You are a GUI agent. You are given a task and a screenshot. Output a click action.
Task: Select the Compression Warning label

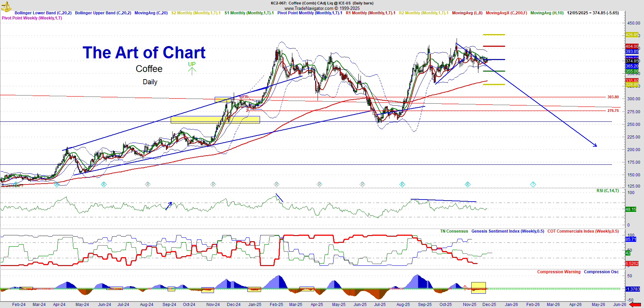point(558,272)
